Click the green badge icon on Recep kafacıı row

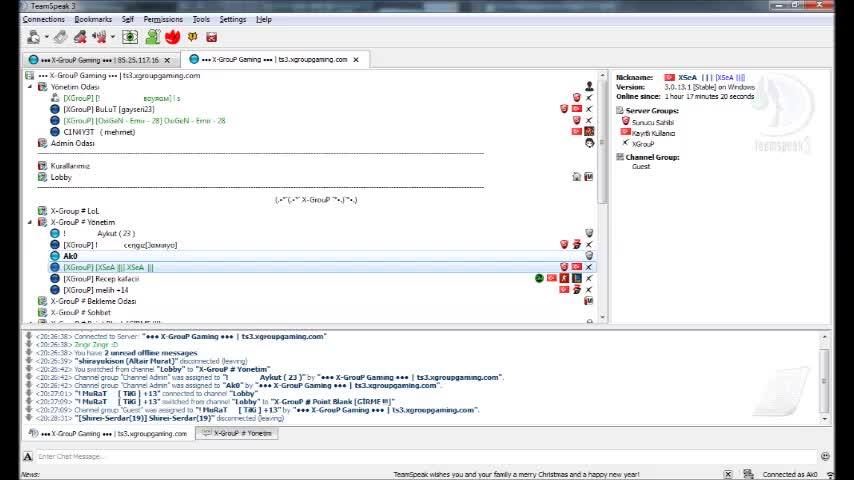(x=539, y=278)
